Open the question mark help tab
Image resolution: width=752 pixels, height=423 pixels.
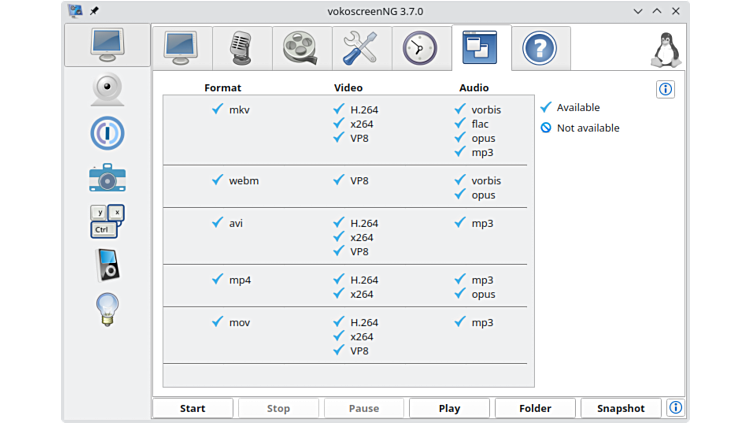tap(540, 48)
